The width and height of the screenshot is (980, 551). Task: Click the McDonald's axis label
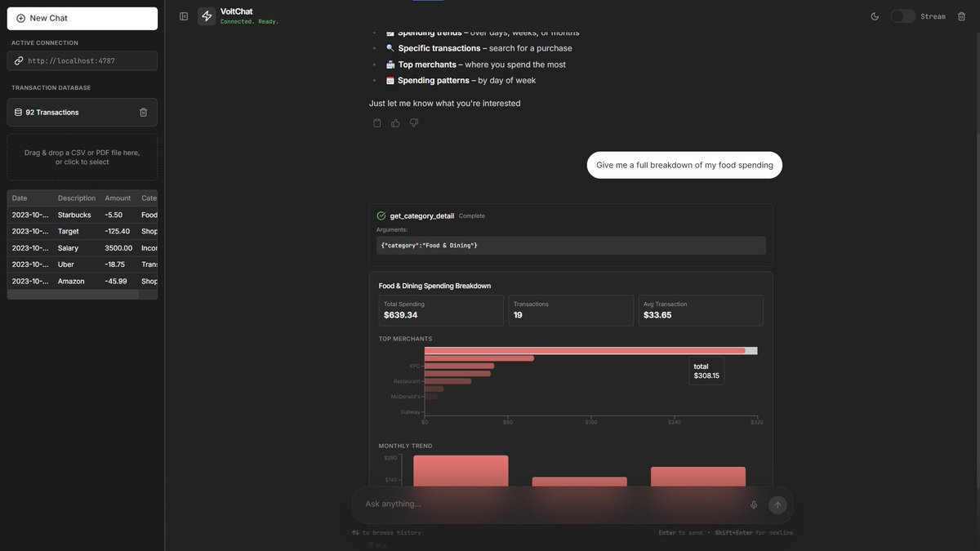(405, 397)
